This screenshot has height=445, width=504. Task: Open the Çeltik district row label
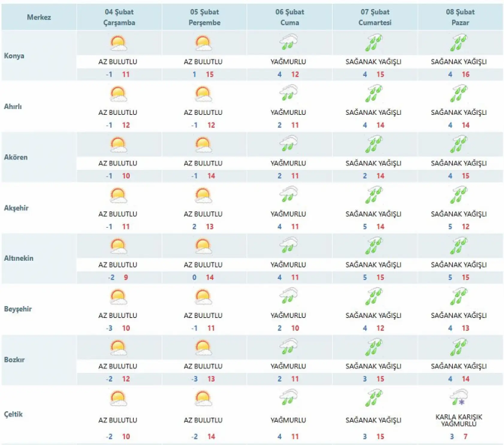(x=13, y=414)
